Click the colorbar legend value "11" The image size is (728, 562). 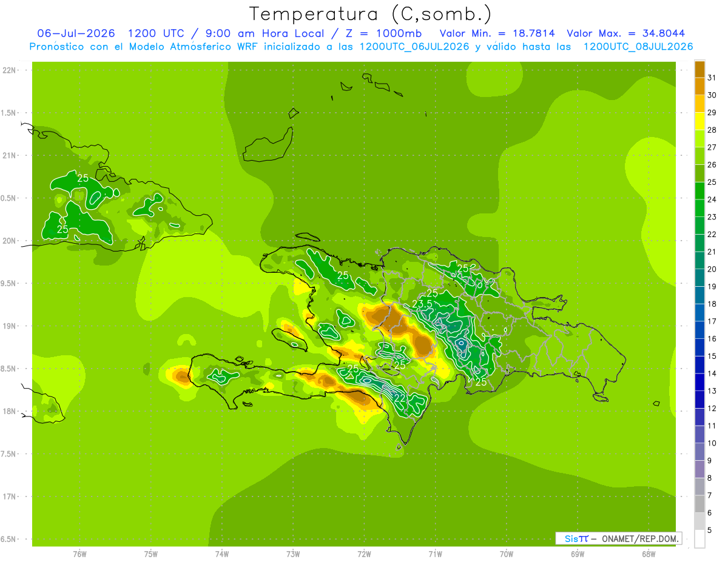pos(712,426)
